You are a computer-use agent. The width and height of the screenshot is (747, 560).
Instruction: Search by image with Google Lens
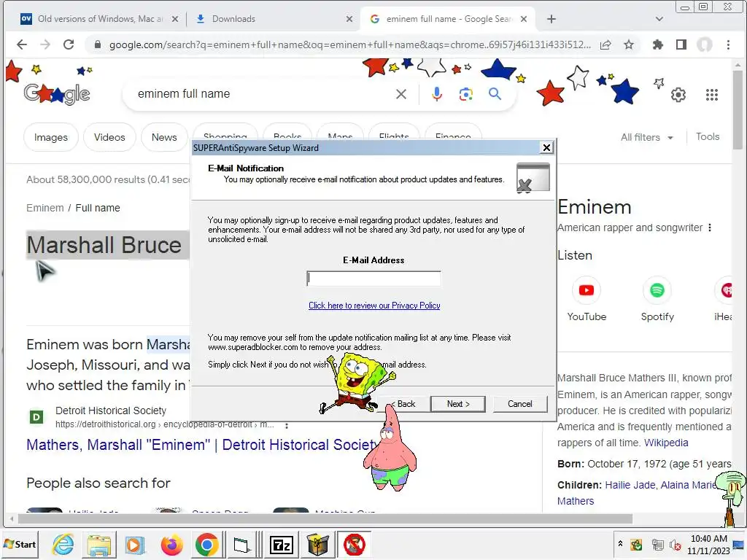pos(465,94)
